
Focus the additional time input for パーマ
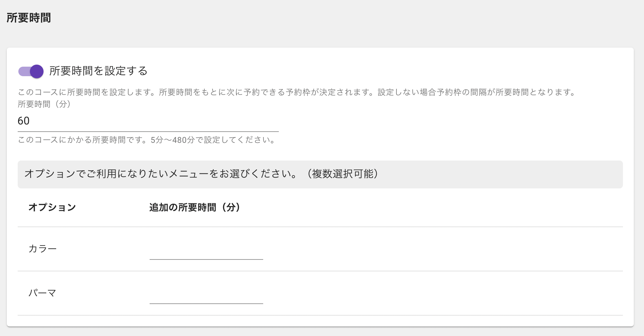(206, 295)
